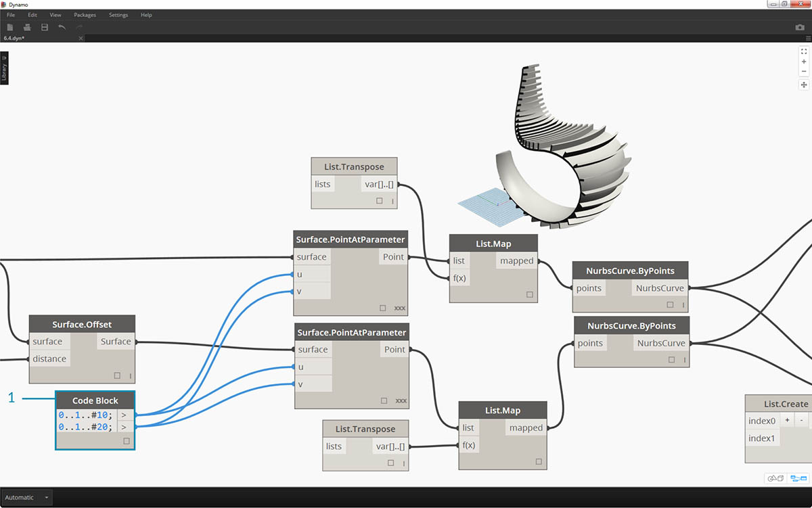The width and height of the screenshot is (812, 508).
Task: Export workspace with the camera icon
Action: pyautogui.click(x=800, y=28)
